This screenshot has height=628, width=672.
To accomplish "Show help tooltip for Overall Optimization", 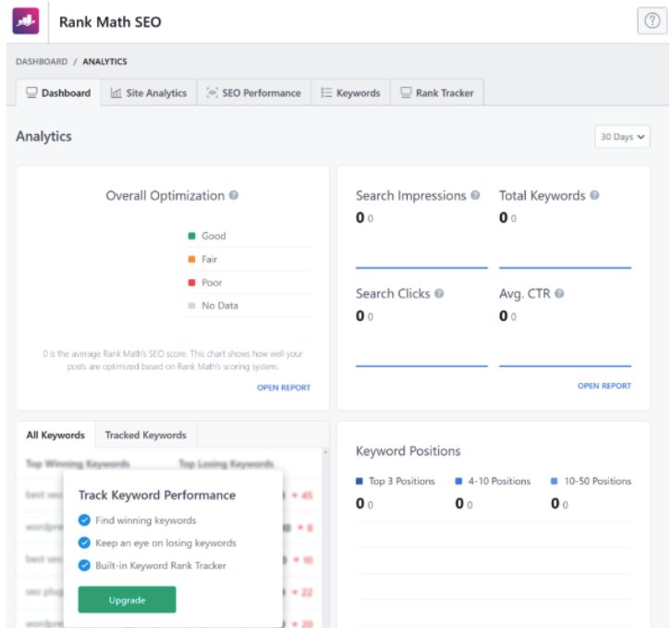I will click(234, 195).
